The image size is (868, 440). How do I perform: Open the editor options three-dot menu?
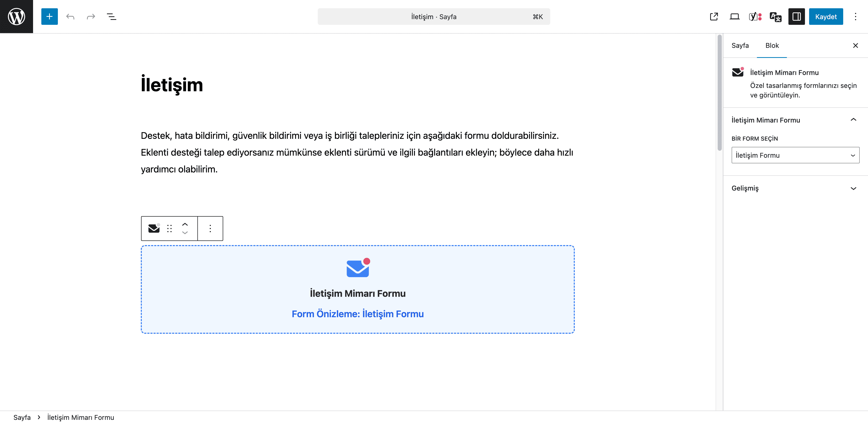[x=856, y=17]
